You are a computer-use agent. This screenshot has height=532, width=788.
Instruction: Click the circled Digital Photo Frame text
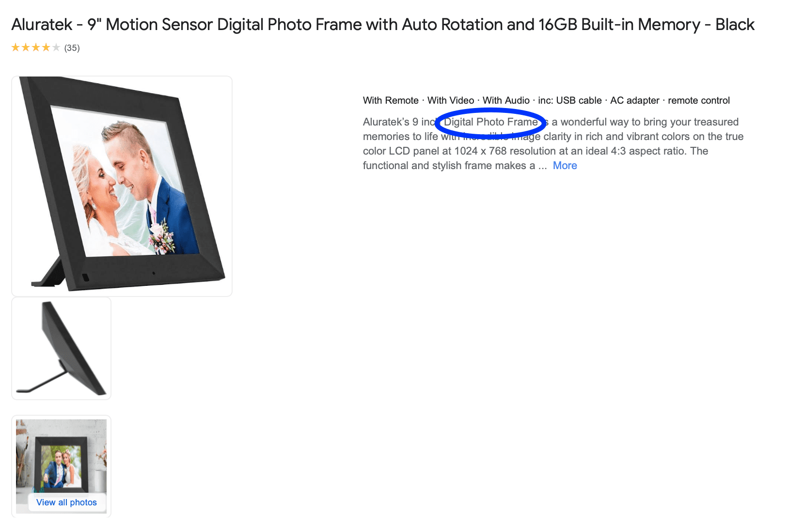click(x=490, y=122)
